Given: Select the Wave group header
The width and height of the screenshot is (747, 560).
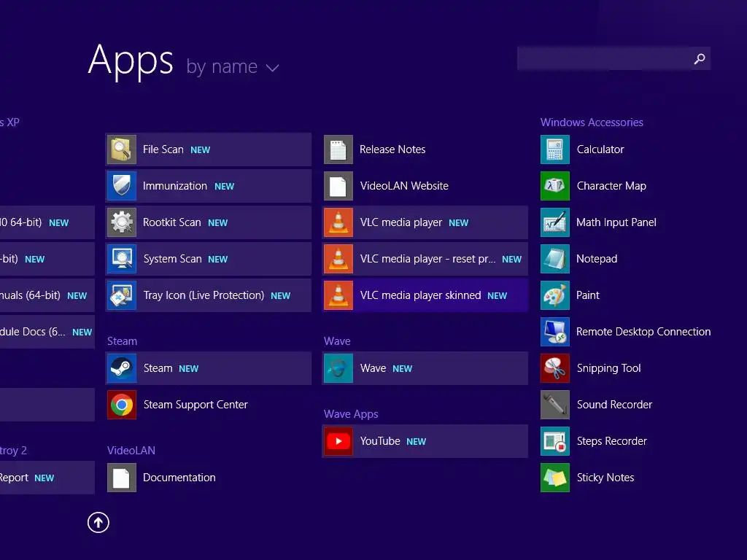Looking at the screenshot, I should 337,341.
